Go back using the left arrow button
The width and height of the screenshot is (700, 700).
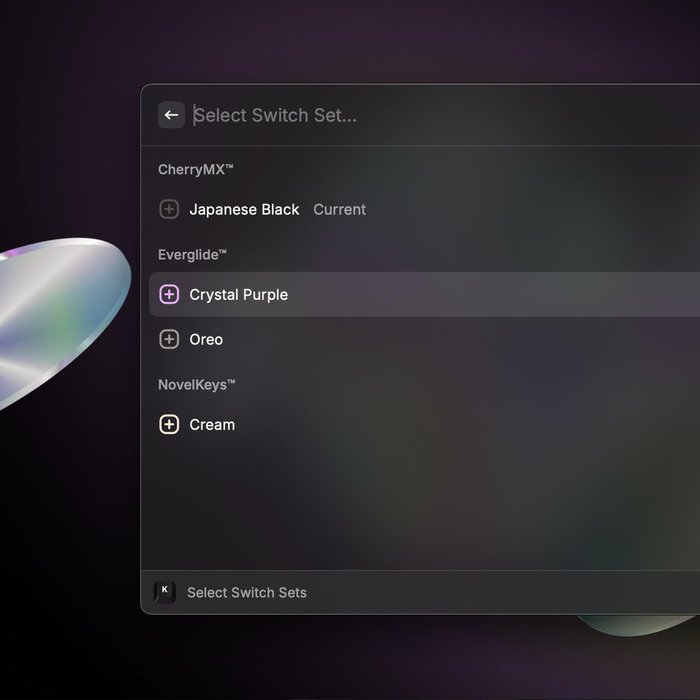pyautogui.click(x=171, y=115)
